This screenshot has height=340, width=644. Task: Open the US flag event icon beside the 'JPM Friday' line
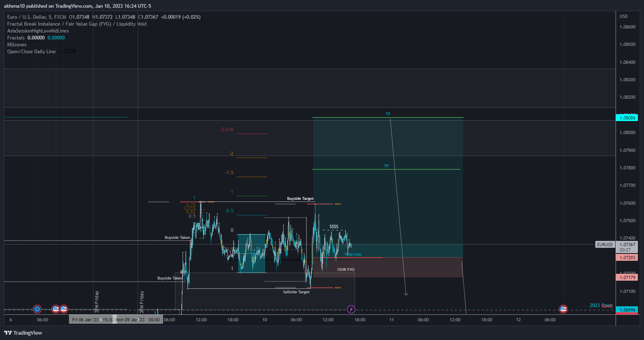click(x=64, y=309)
